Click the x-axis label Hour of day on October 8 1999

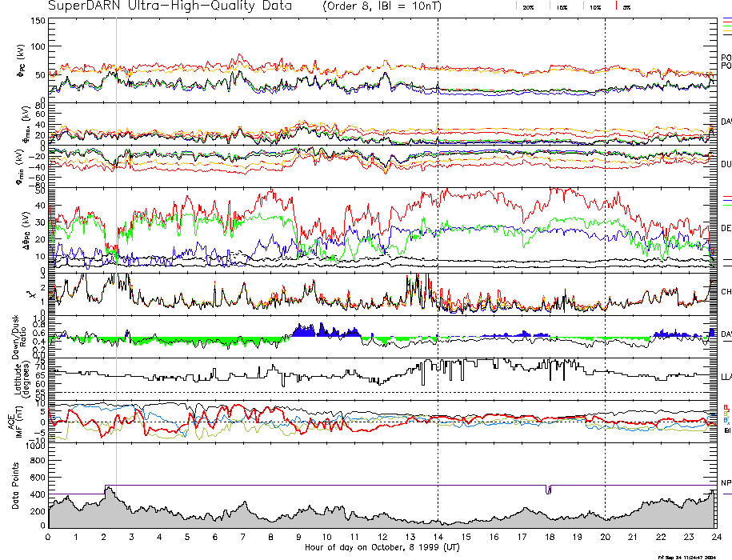381,548
